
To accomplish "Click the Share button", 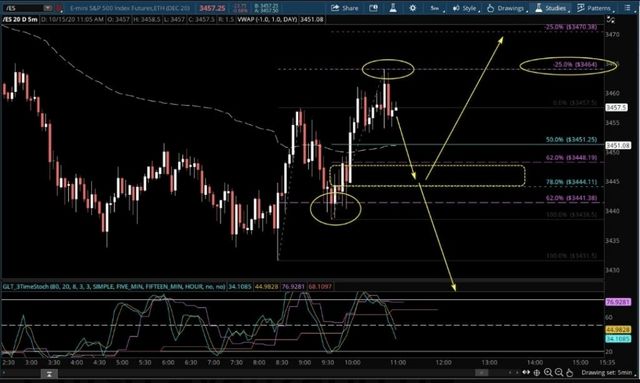I will click(344, 8).
